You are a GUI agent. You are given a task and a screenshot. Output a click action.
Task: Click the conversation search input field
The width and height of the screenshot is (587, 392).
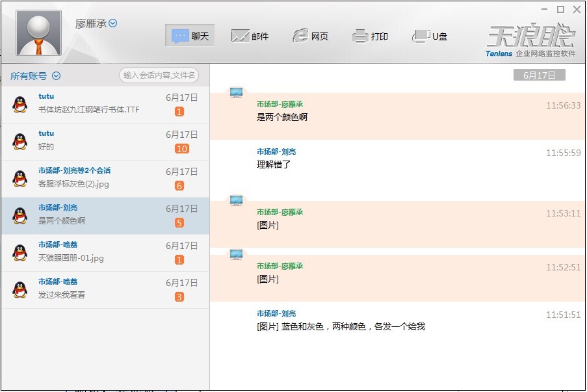[159, 75]
